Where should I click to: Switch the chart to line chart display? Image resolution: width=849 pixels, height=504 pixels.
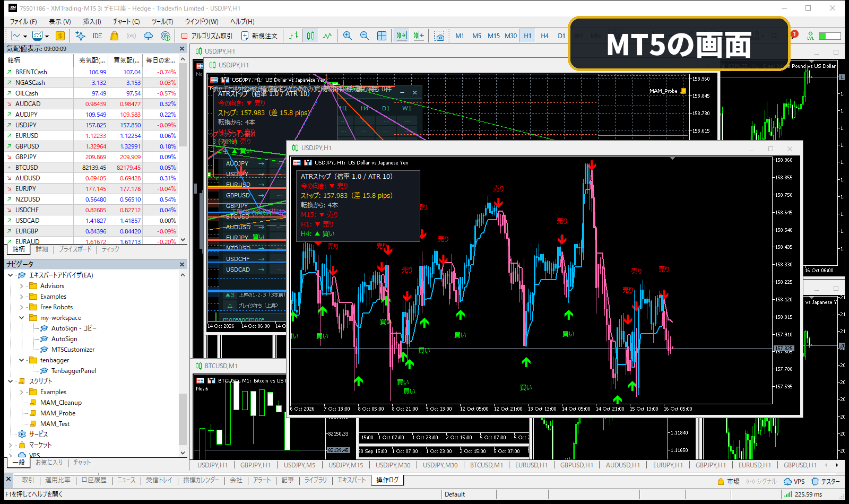coord(328,36)
